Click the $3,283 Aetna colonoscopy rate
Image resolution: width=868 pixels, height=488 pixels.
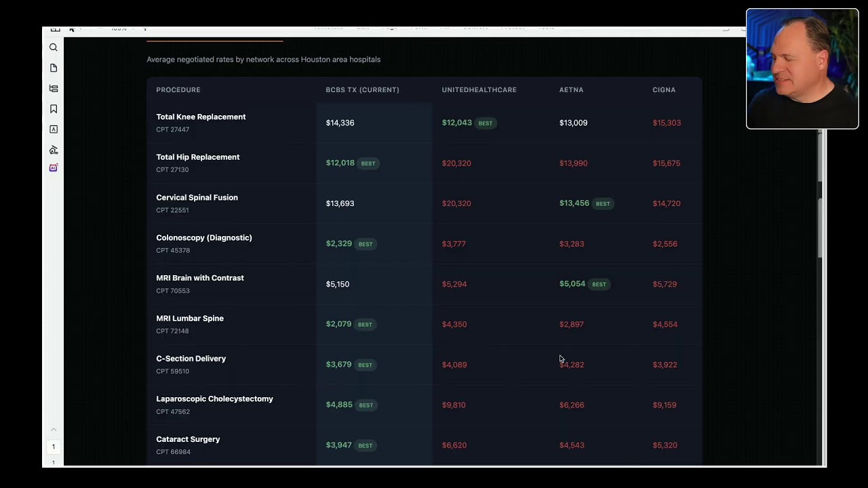point(572,244)
